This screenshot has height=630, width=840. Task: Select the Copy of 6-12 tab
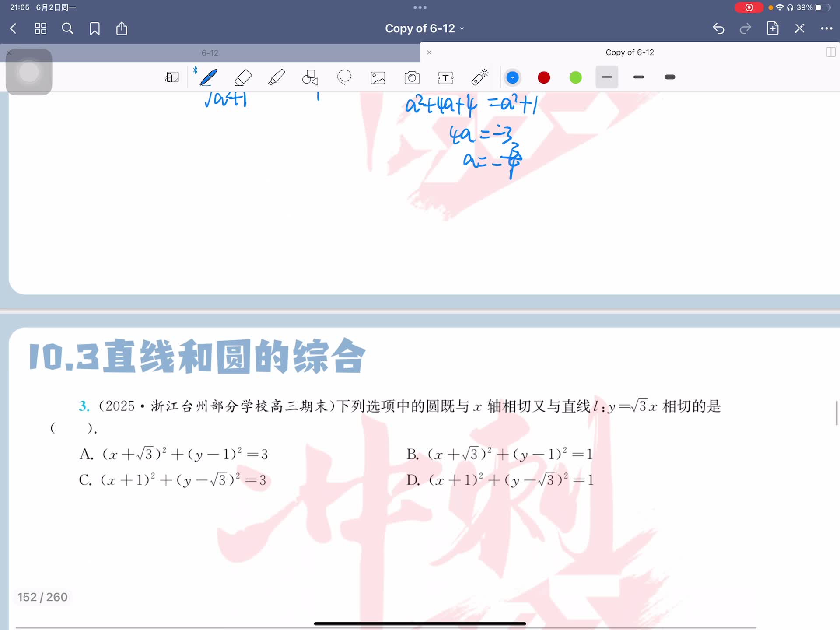click(629, 52)
